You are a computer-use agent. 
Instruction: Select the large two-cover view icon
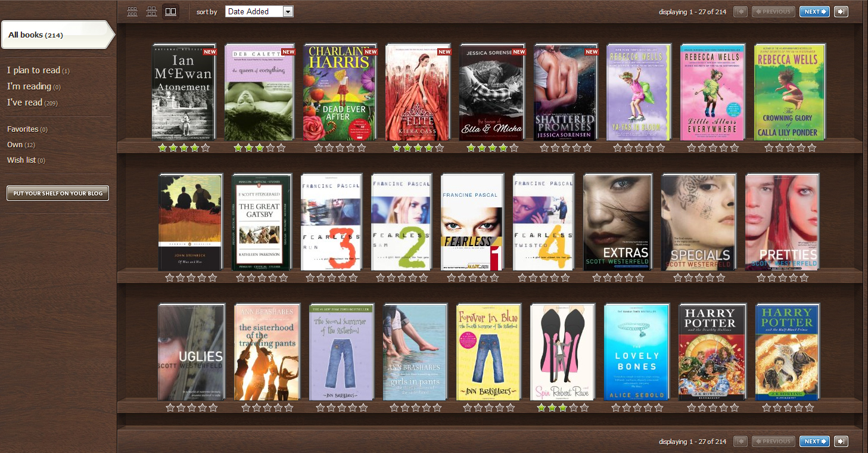point(171,11)
